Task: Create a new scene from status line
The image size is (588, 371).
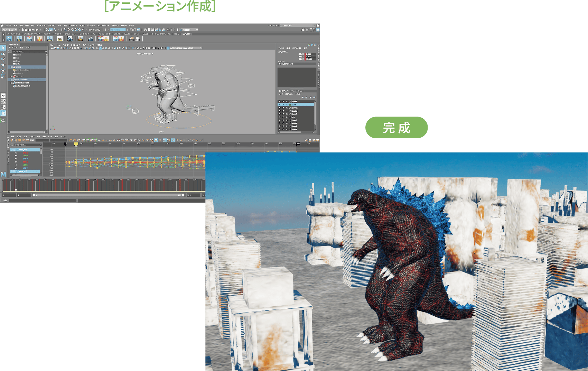Action: point(22,30)
